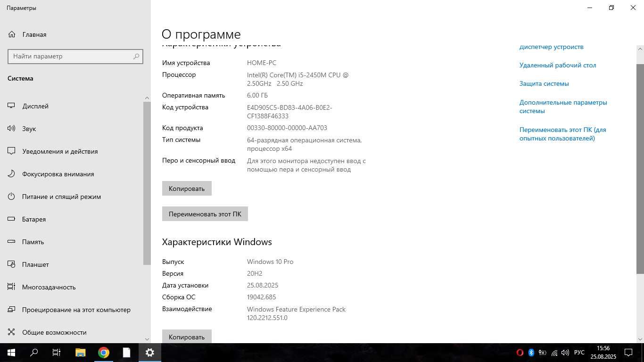Screen dimensions: 644x362
Task: Copy device specs with first Копировать button
Action: pos(187,189)
